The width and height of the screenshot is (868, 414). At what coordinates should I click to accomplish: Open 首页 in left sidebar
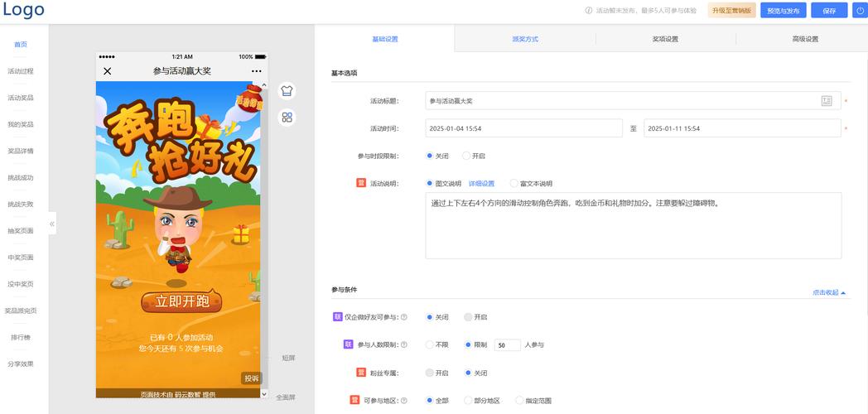pos(21,44)
